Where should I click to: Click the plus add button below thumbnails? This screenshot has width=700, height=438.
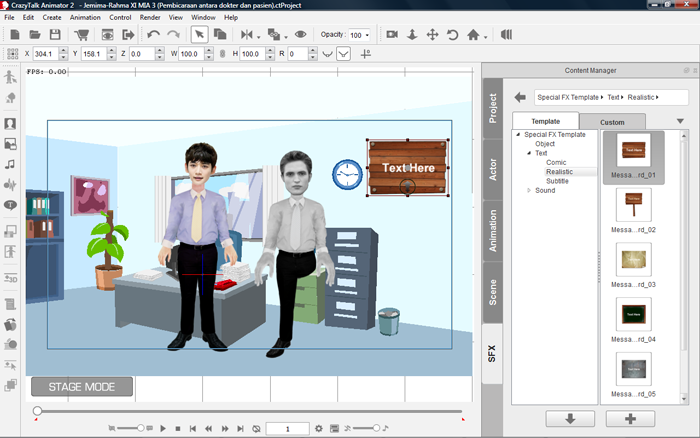click(632, 418)
